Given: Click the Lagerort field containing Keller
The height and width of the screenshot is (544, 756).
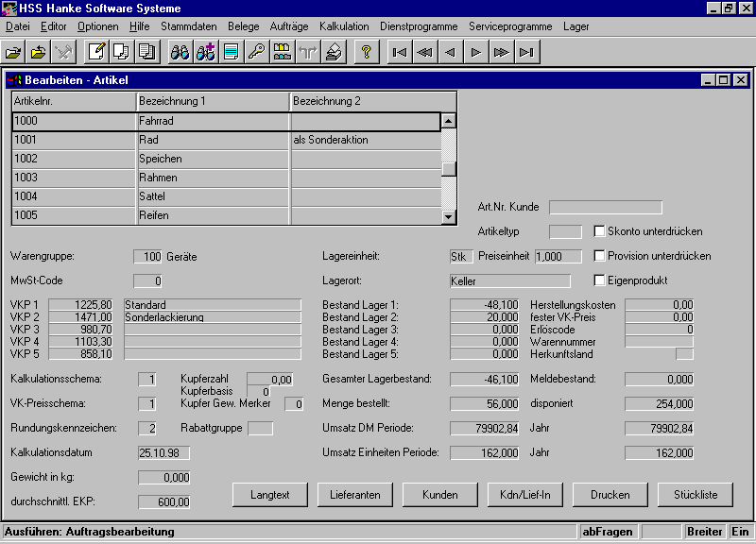Looking at the screenshot, I should coord(510,280).
